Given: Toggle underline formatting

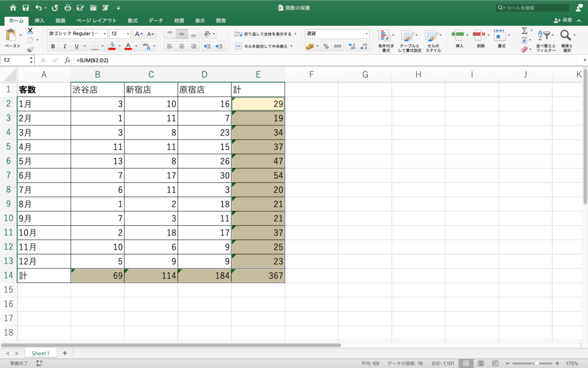Looking at the screenshot, I should pos(76,46).
